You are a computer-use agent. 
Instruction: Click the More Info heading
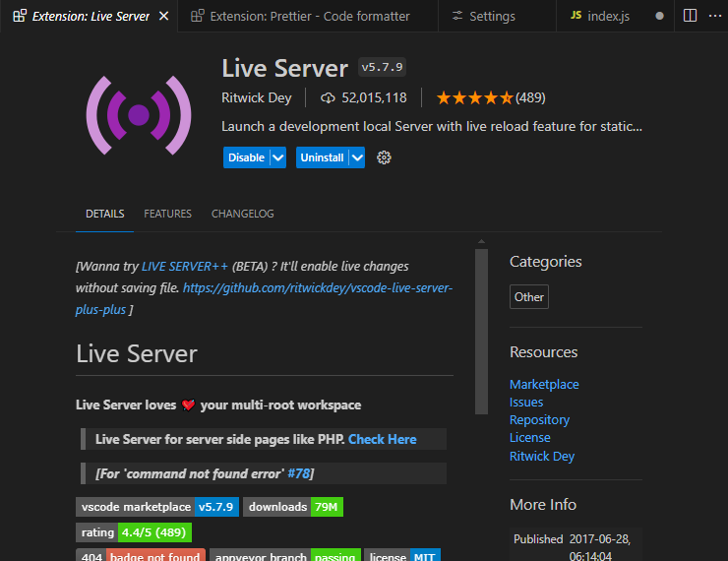click(x=543, y=504)
